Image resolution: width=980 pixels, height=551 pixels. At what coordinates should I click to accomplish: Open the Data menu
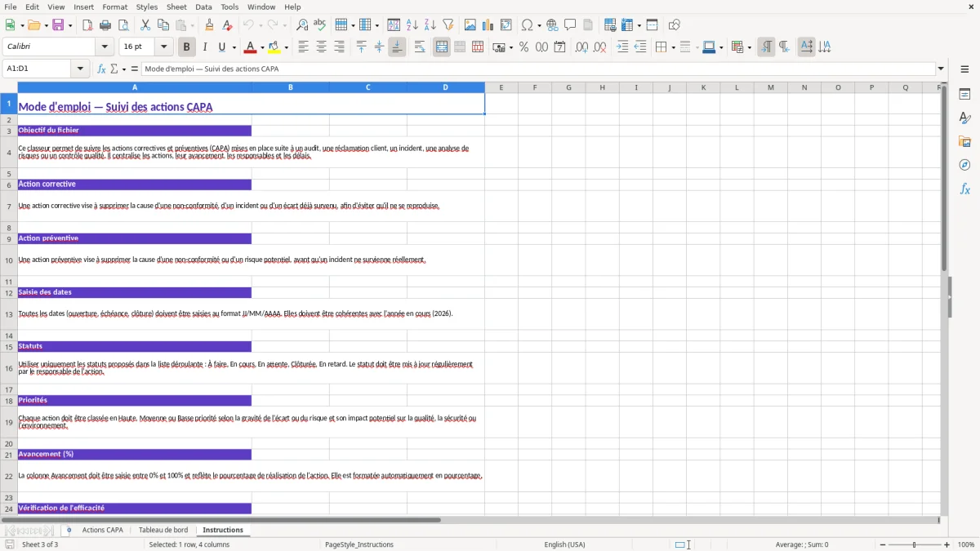click(203, 7)
